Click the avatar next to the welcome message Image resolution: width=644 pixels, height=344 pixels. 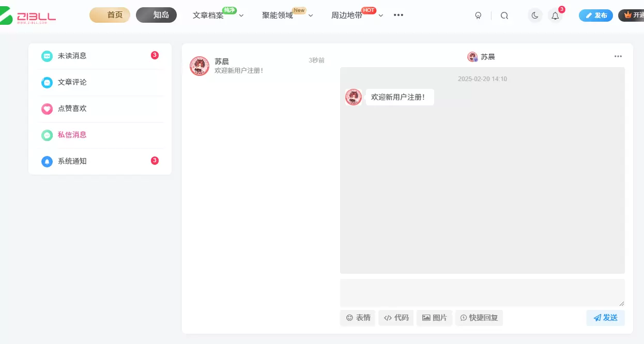coord(354,97)
